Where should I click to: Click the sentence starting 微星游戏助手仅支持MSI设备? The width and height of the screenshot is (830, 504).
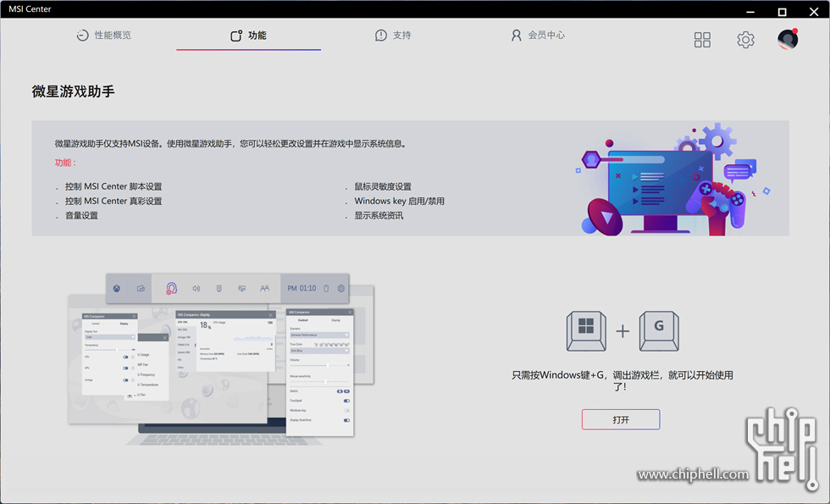[232, 143]
